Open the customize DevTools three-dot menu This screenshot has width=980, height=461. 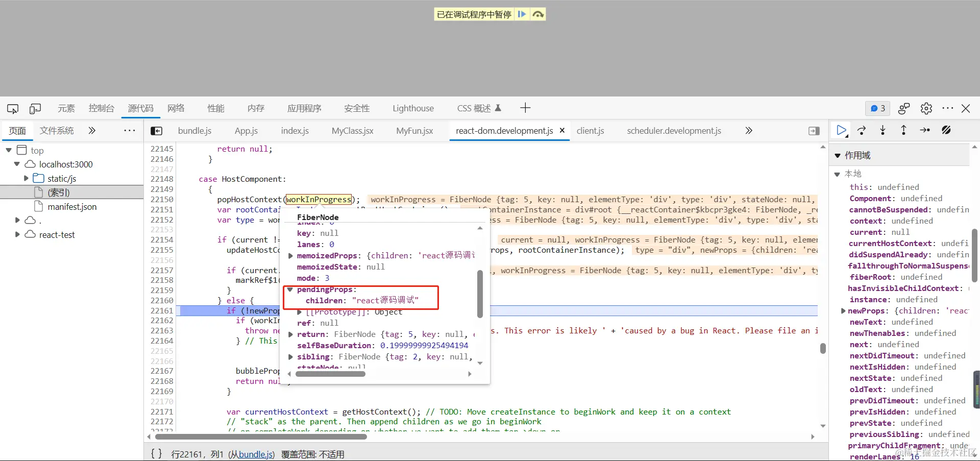(948, 108)
